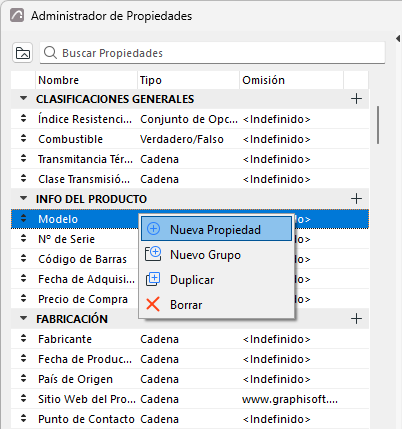402x429 pixels.
Task: Click the INFO DEL PRODUCTO group title
Action: (91, 199)
